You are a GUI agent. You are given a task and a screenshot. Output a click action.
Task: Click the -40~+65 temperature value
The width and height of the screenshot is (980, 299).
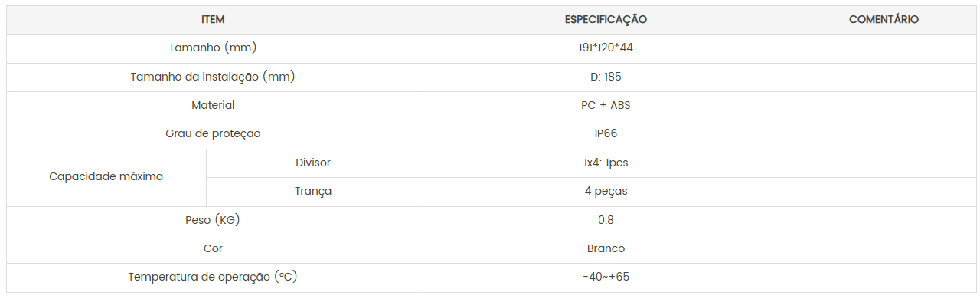606,277
